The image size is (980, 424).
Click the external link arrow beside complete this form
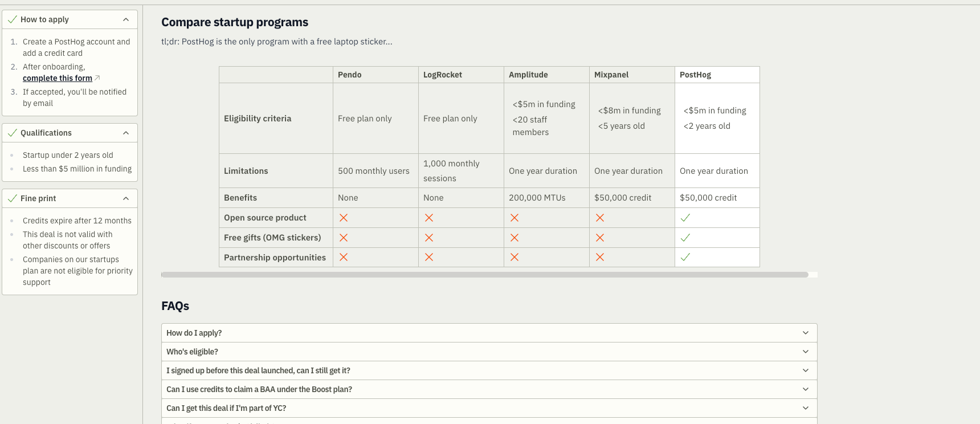(97, 78)
